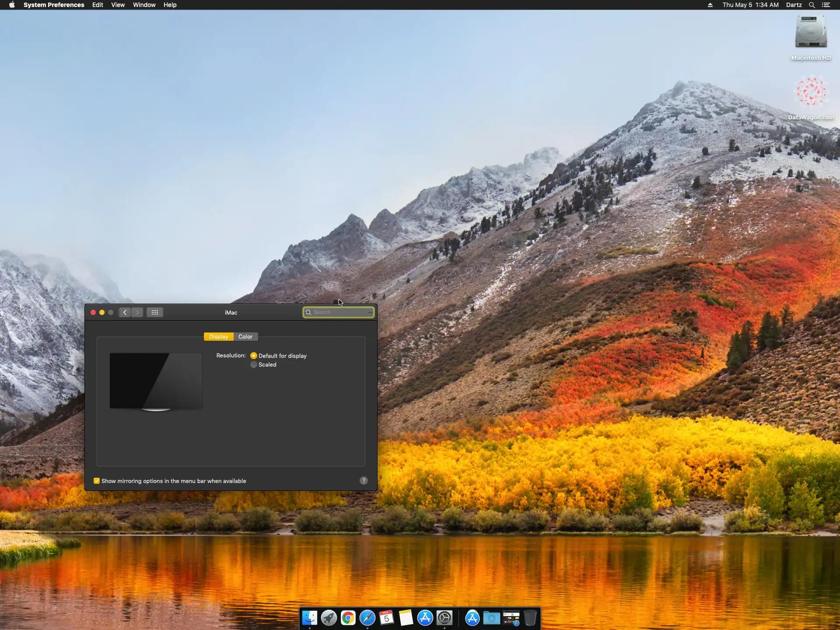Screen dimensions: 840x630
Task: Select Default for display resolution
Action: coord(254,356)
